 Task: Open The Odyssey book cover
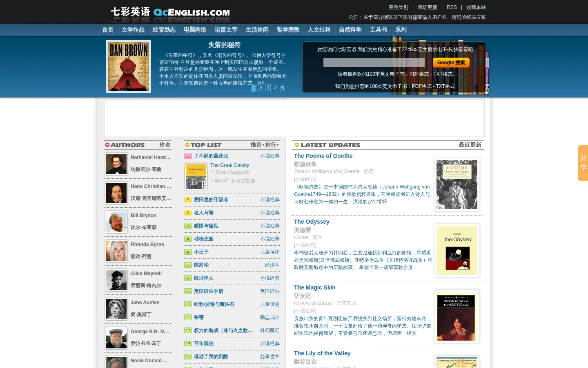pos(457,251)
